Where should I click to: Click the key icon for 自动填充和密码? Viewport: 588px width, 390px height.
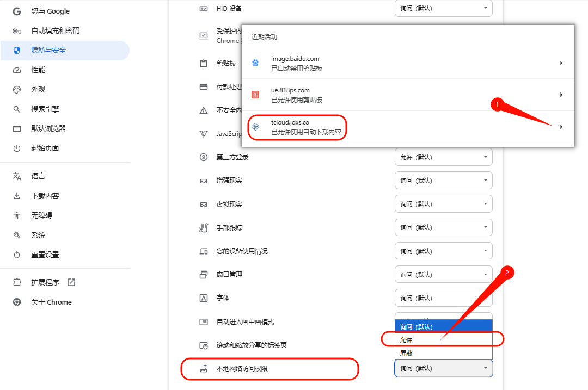pos(17,31)
